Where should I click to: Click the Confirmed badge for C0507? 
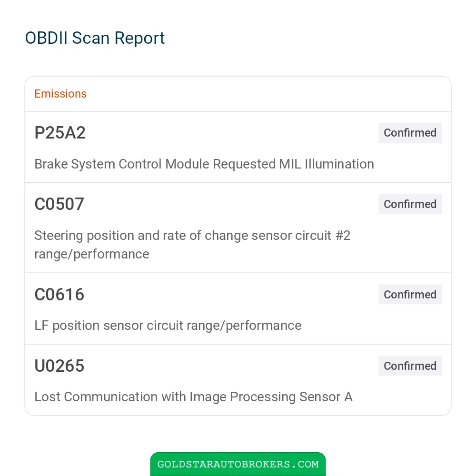410,204
